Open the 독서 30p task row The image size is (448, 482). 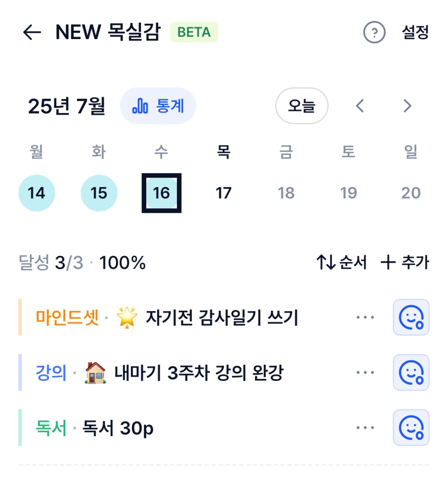[x=224, y=427]
